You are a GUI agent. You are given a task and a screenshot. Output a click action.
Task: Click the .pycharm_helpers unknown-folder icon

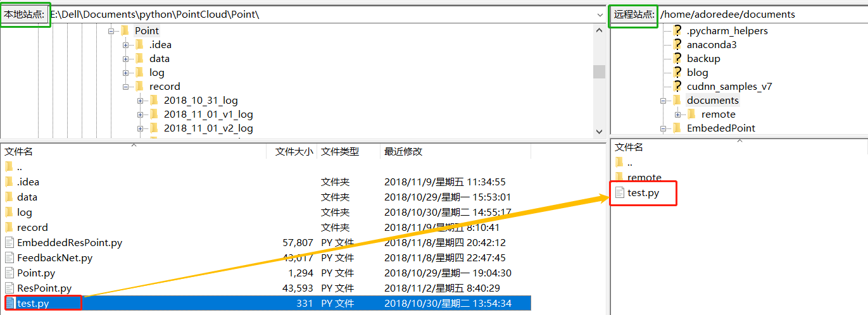(x=677, y=30)
